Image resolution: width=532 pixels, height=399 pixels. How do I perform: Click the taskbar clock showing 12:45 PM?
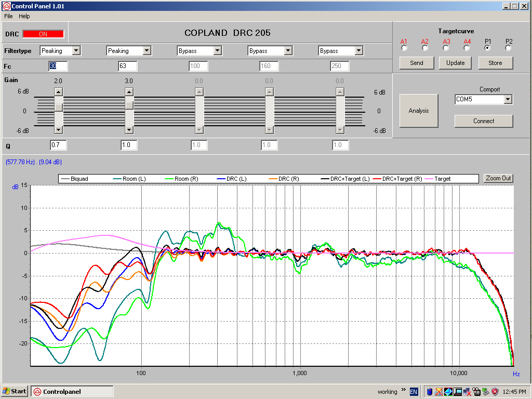[x=514, y=392]
